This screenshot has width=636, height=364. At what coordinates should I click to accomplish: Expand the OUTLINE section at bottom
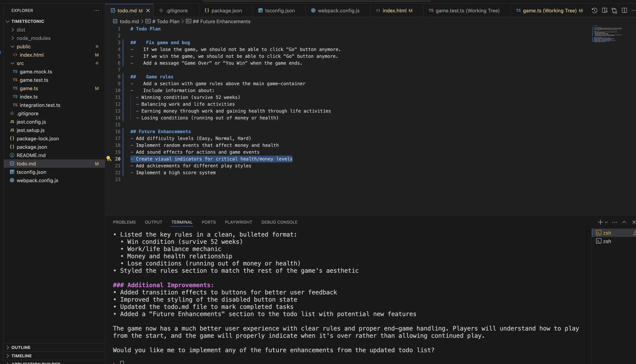21,347
